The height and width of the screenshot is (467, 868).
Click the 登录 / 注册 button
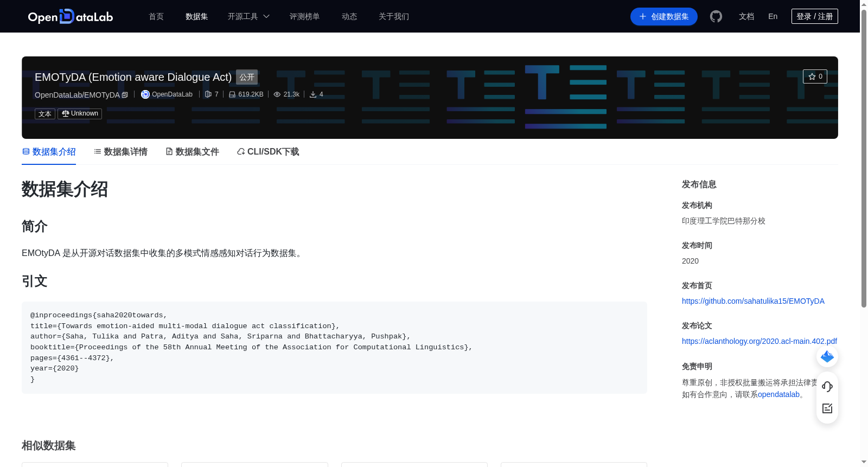[x=815, y=16]
